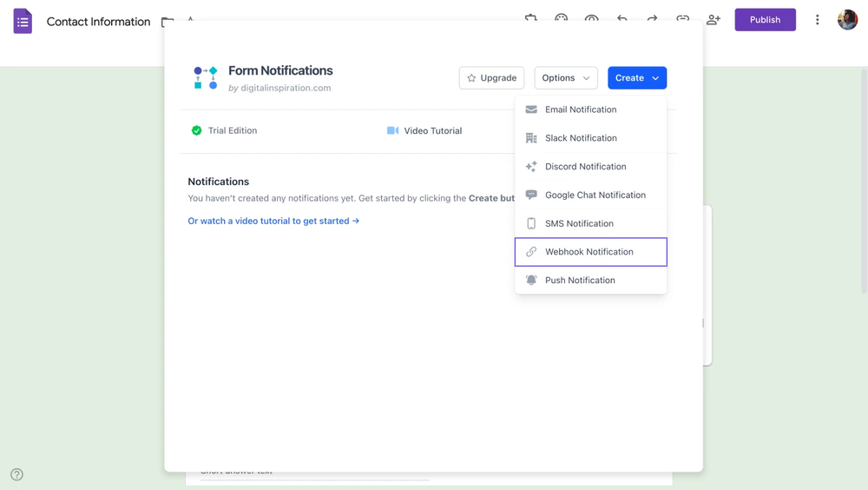Pick SMS Notification from the list

[590, 223]
